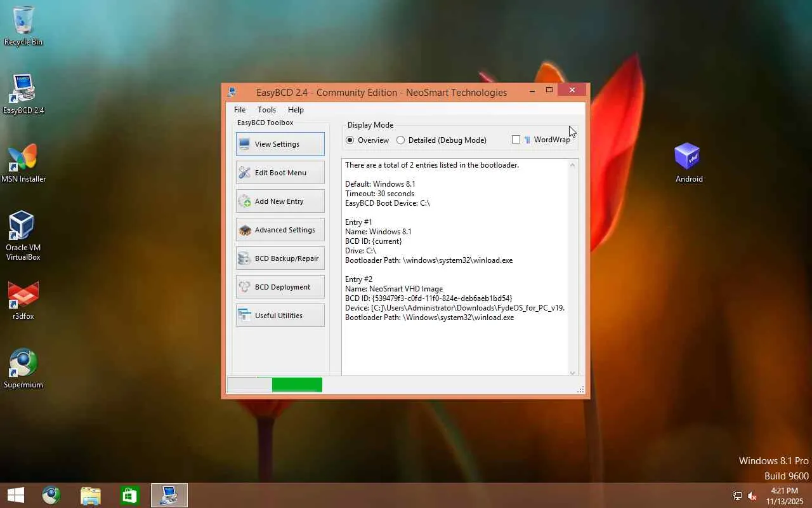
Task: Click the green progress bar in EasyBCD
Action: coord(297,385)
